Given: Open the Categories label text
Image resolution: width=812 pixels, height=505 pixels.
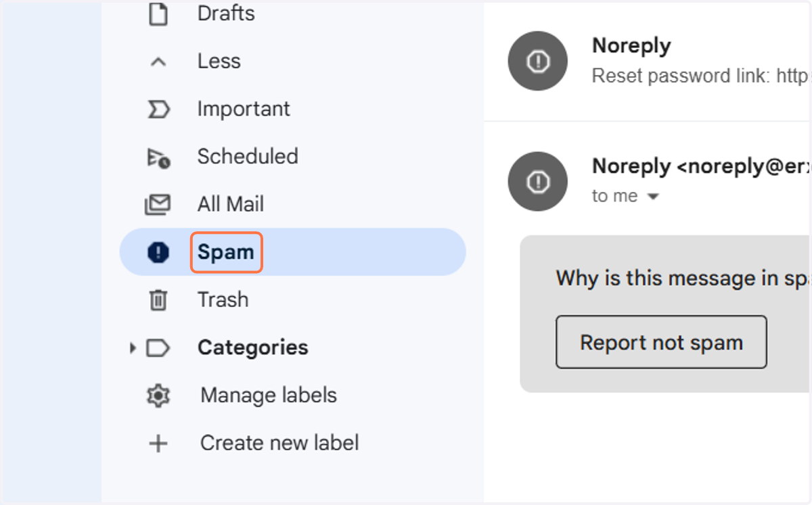Looking at the screenshot, I should point(253,347).
